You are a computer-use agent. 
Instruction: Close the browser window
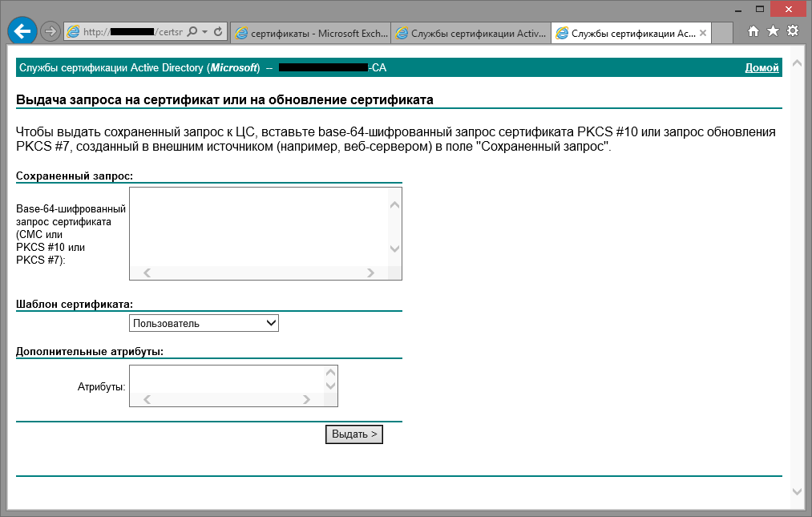pyautogui.click(x=788, y=10)
